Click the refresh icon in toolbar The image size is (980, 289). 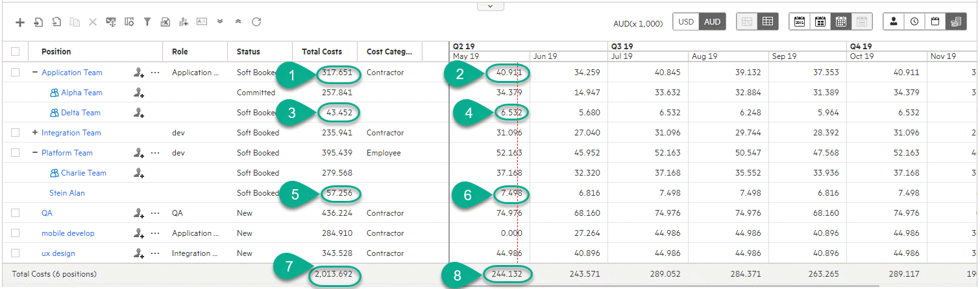[256, 22]
